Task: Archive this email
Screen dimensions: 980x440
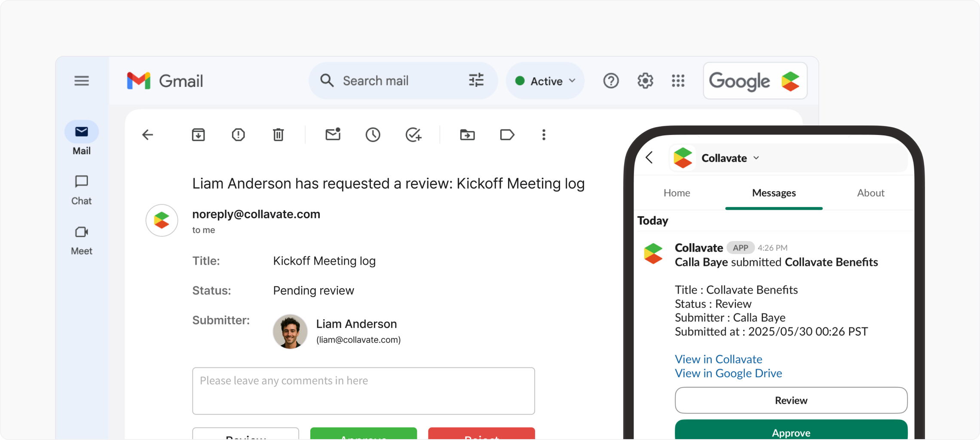Action: pyautogui.click(x=198, y=135)
